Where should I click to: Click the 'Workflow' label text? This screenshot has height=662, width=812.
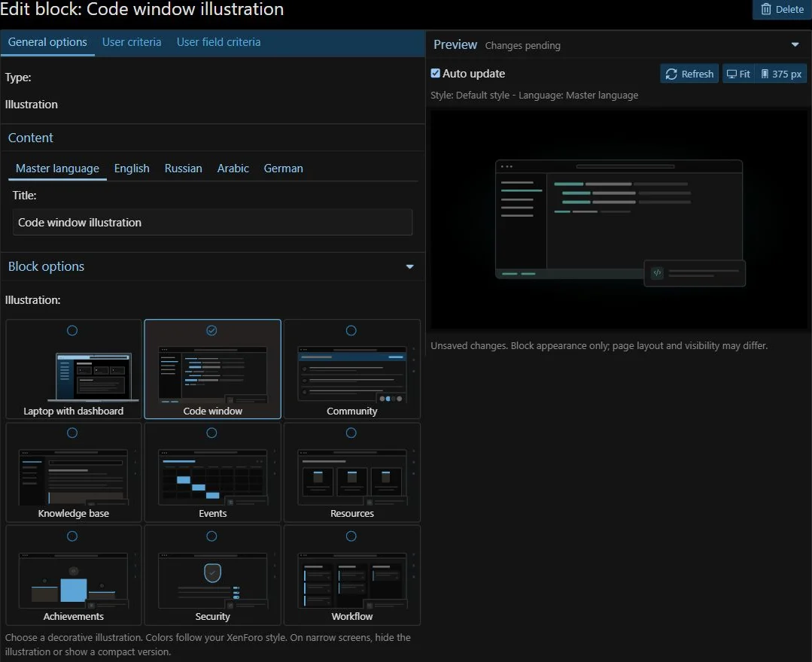coord(352,616)
